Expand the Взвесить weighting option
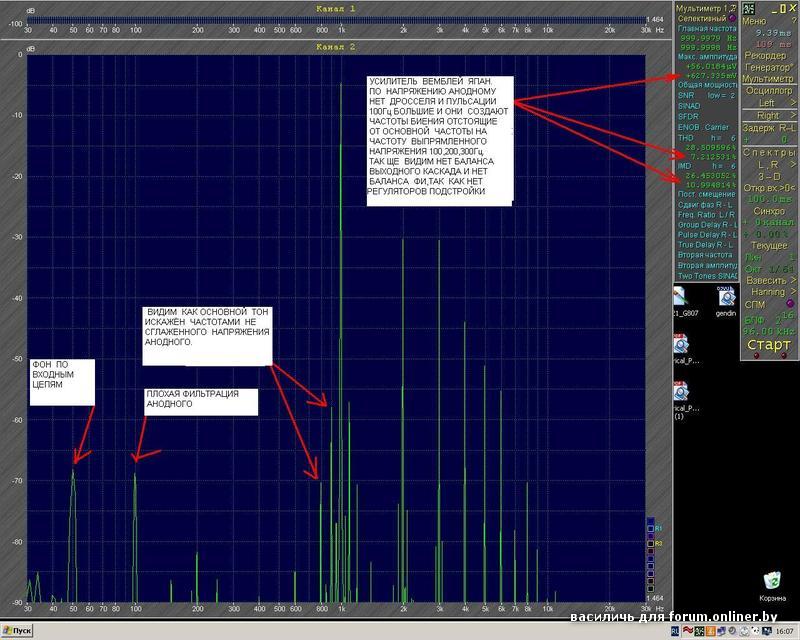The image size is (800, 640). point(768,280)
